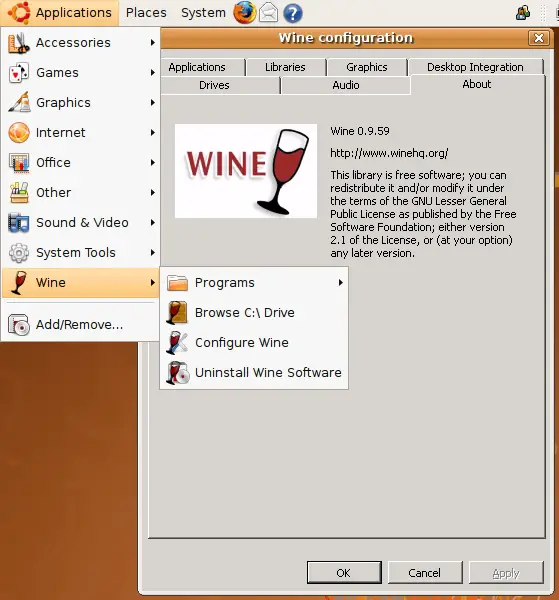Click the Ubuntu logo icon in the panel
The width and height of the screenshot is (559, 600).
pos(19,12)
